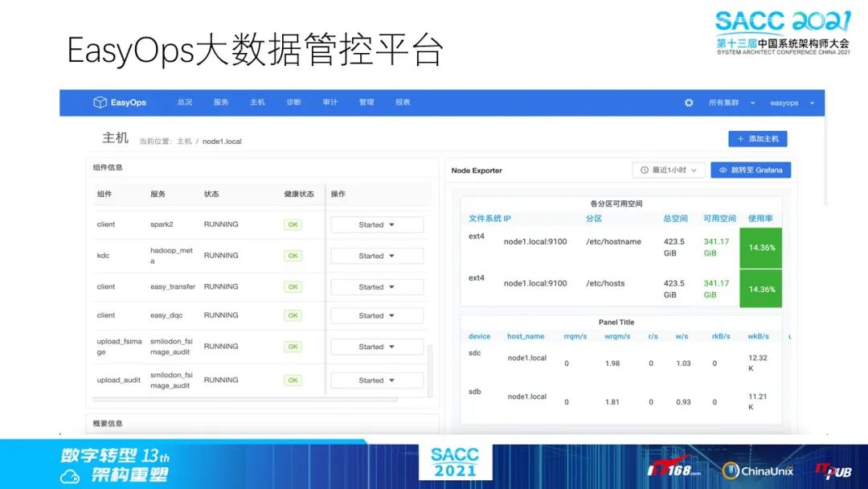Viewport: 868px width, 489px height.
Task: Open settings via the gear icon
Action: (689, 102)
